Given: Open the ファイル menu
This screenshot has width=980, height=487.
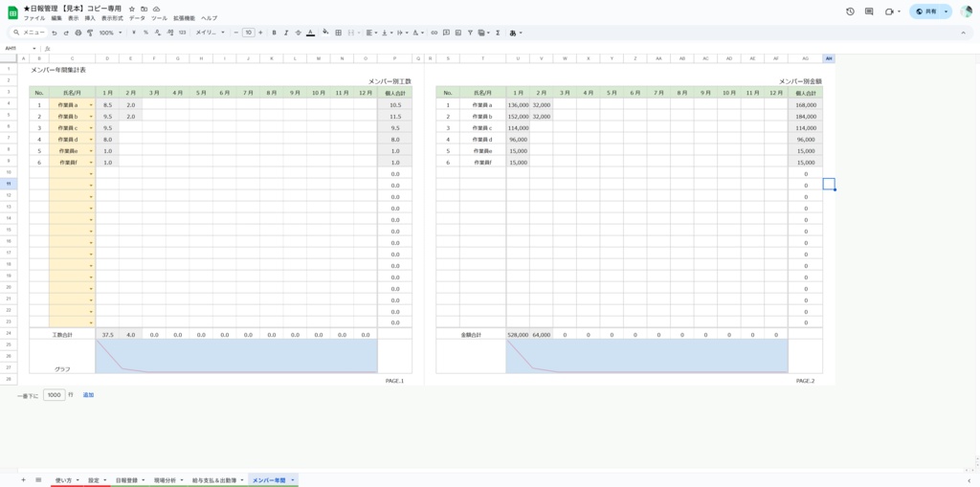Looking at the screenshot, I should tap(34, 19).
